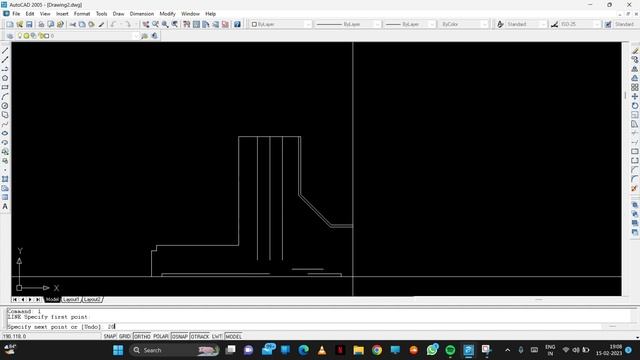This screenshot has height=360, width=640.
Task: Open the Modify menu
Action: point(167,14)
